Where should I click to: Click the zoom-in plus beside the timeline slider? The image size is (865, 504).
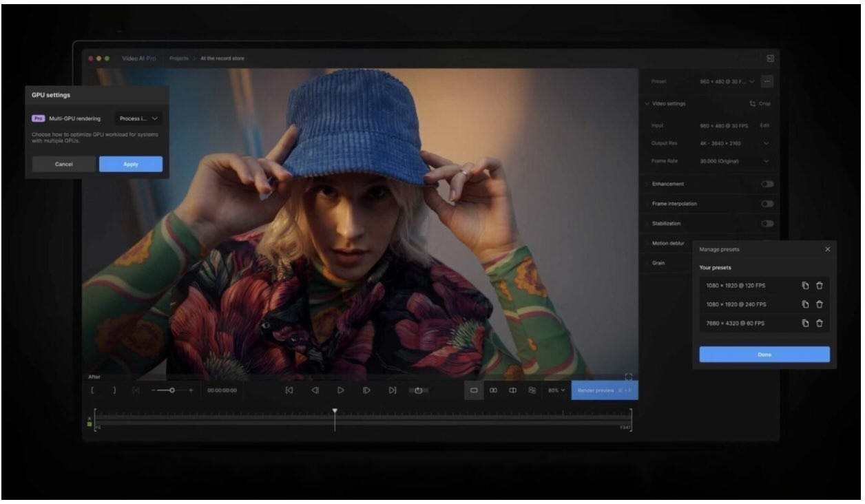tap(191, 390)
